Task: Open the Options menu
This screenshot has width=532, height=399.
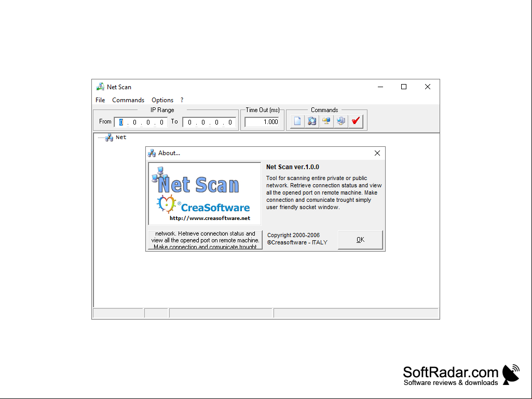Action: click(x=162, y=100)
